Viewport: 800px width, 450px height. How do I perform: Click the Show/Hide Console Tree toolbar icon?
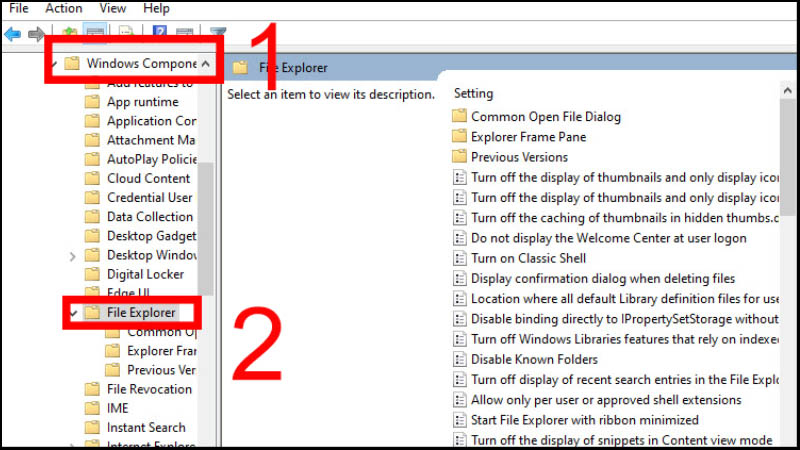coord(95,32)
